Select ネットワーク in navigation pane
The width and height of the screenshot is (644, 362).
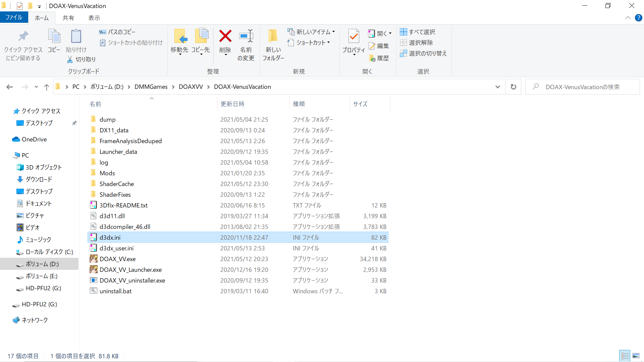pos(30,320)
